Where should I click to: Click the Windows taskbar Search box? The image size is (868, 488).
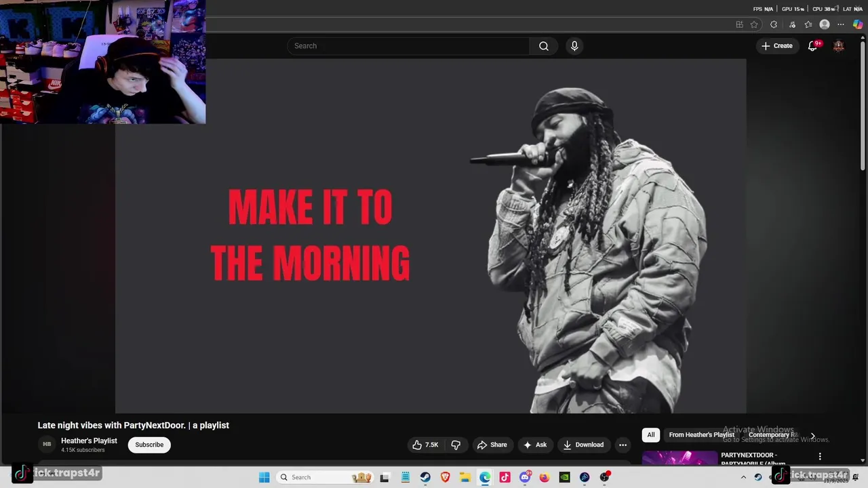(326, 477)
